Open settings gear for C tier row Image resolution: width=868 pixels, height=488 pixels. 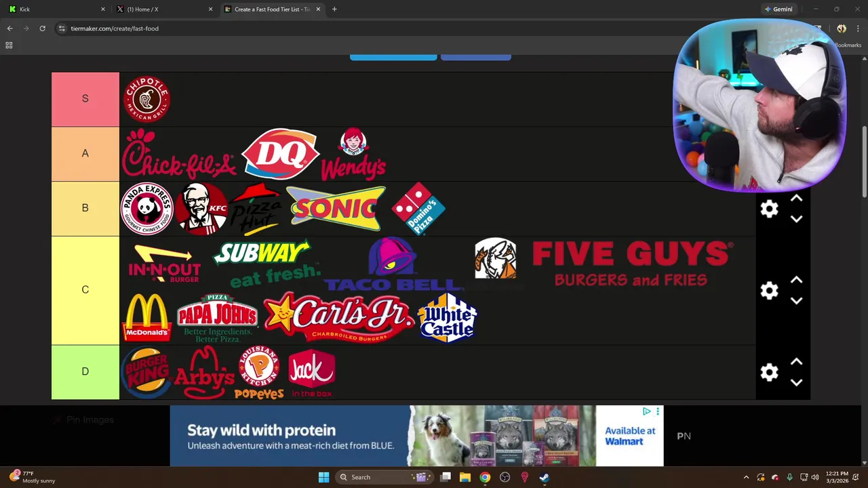click(x=769, y=291)
